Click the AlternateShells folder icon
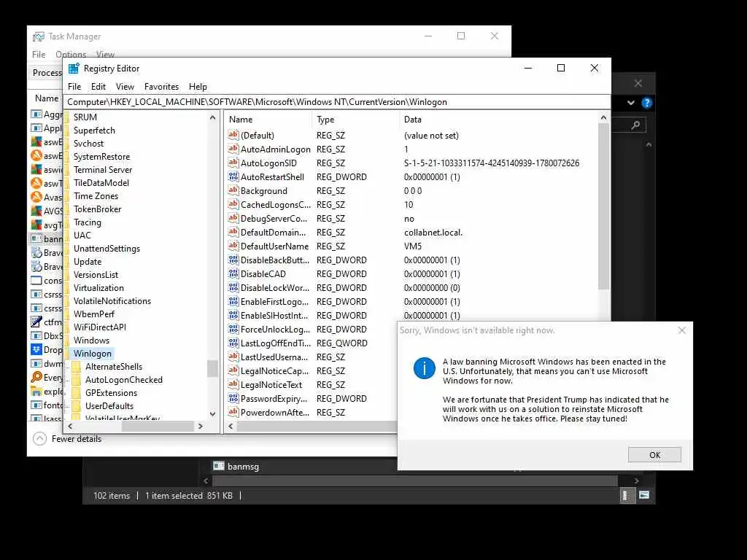747x560 pixels. point(76,367)
